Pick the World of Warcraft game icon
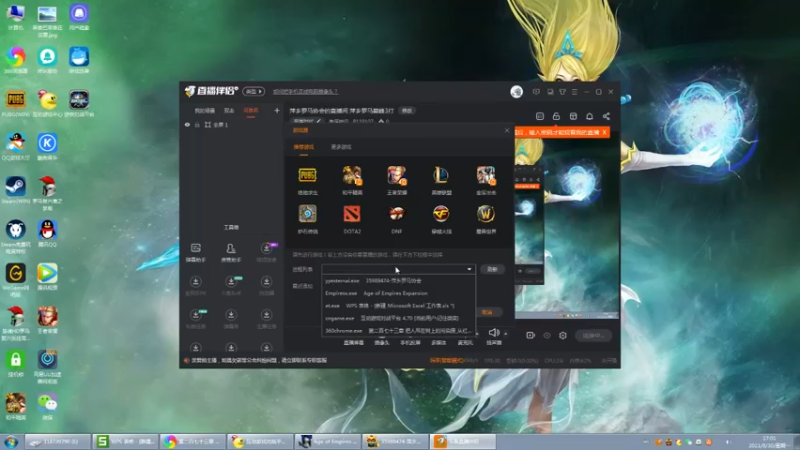Image resolution: width=800 pixels, height=450 pixels. click(x=485, y=214)
